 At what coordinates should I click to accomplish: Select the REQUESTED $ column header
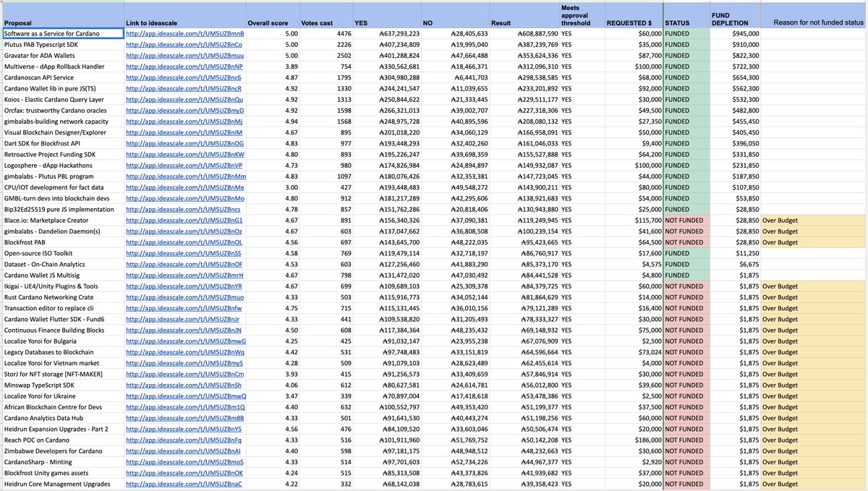633,15
